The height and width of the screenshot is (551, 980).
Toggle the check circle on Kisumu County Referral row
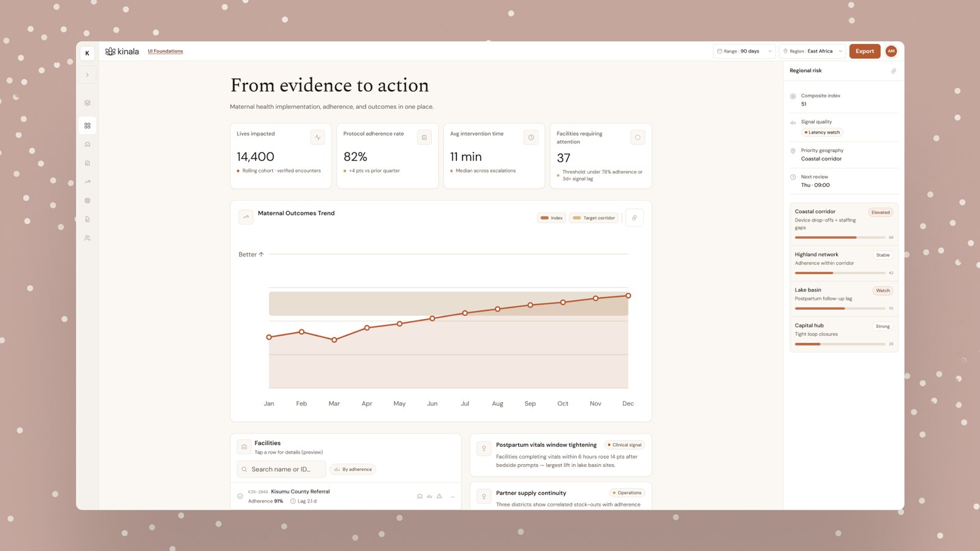coord(240,497)
